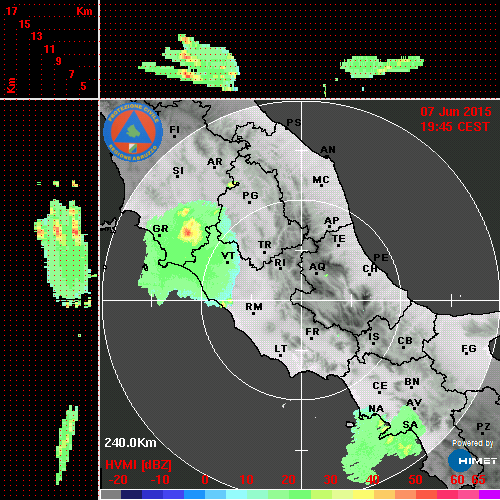
Task: Click the 'Powered by' text
Action: pos(472,443)
